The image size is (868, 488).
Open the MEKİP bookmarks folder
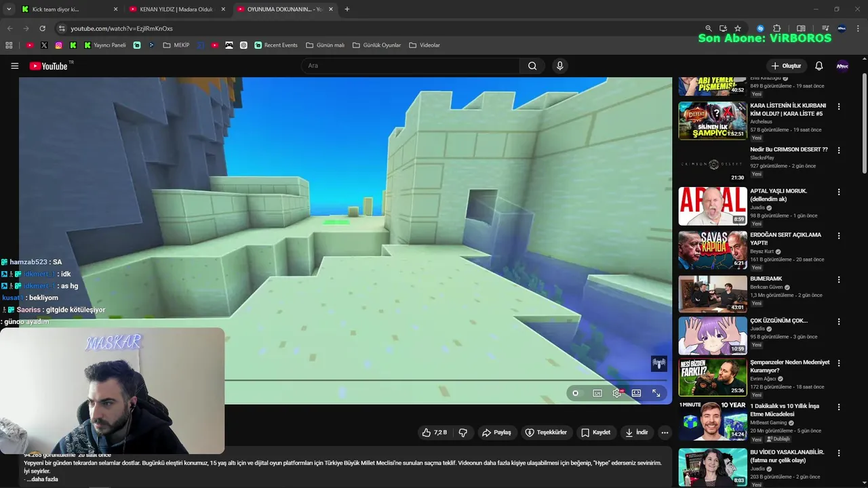tap(176, 45)
